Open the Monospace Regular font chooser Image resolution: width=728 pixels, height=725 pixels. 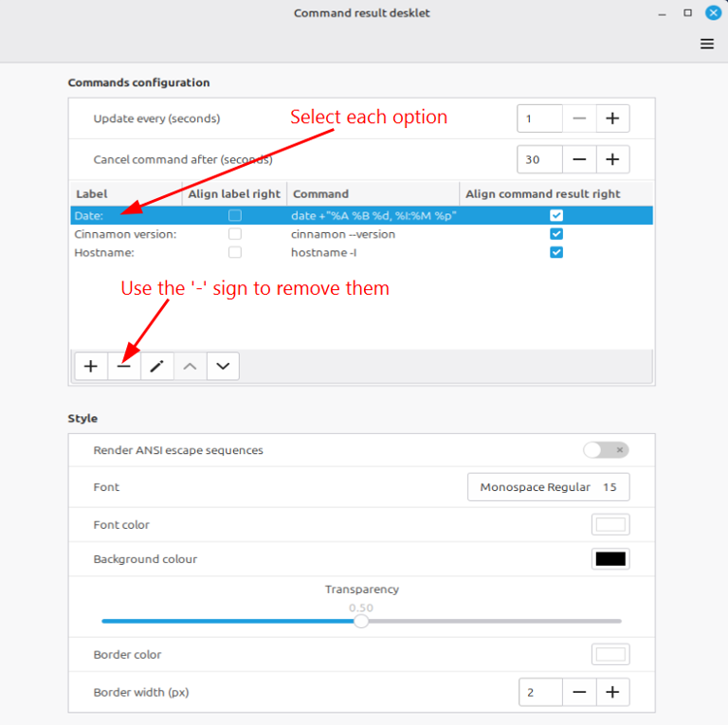tap(548, 487)
